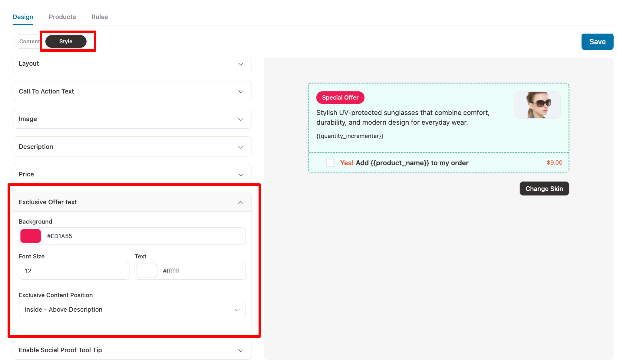
Task: Open the Rules tab
Action: click(100, 17)
